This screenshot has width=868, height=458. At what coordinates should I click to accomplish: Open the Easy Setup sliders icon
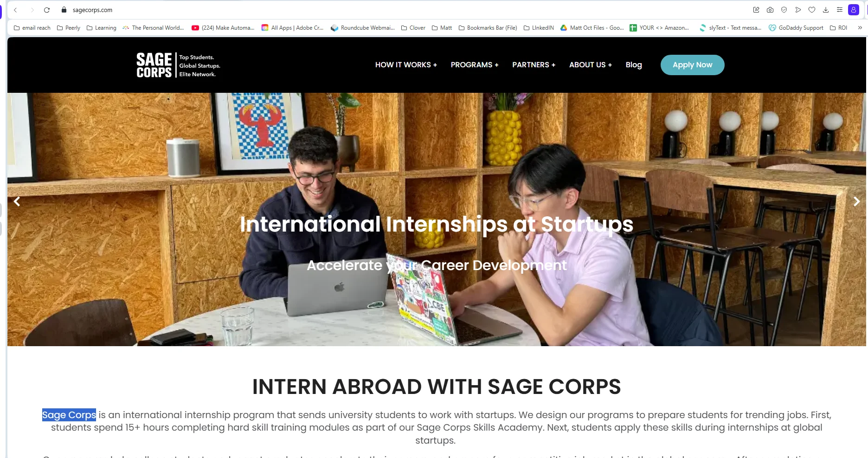[840, 10]
